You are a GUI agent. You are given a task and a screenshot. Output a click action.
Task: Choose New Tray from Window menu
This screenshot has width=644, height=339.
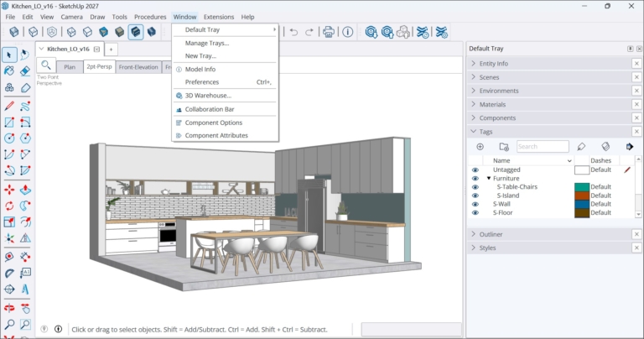point(225,56)
